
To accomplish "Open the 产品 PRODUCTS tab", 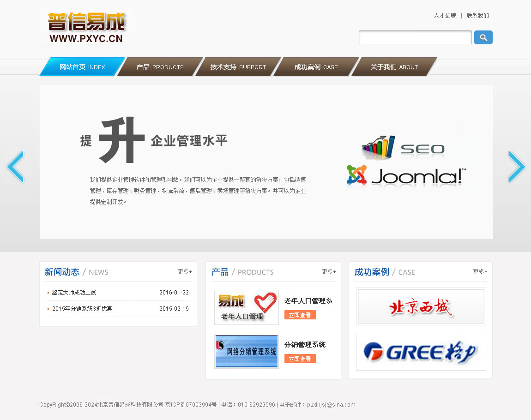I will (x=160, y=67).
